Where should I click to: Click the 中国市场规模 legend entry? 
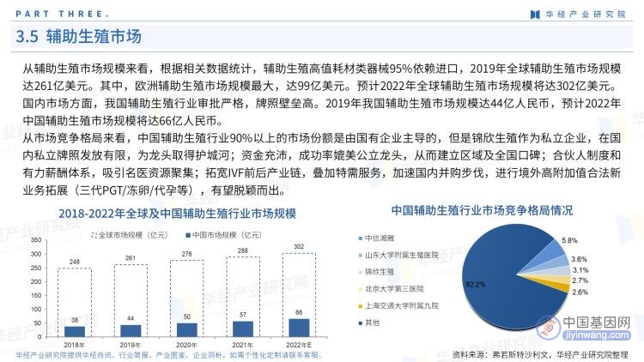click(224, 235)
